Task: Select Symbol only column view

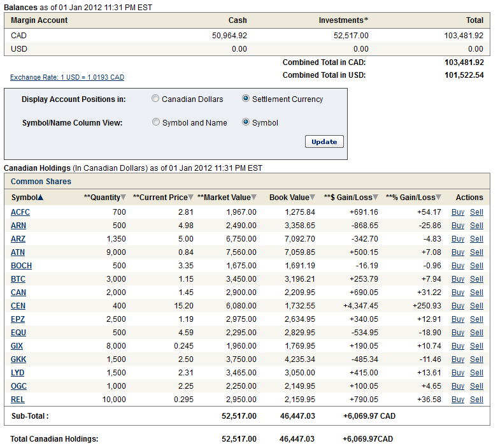Action: click(246, 122)
